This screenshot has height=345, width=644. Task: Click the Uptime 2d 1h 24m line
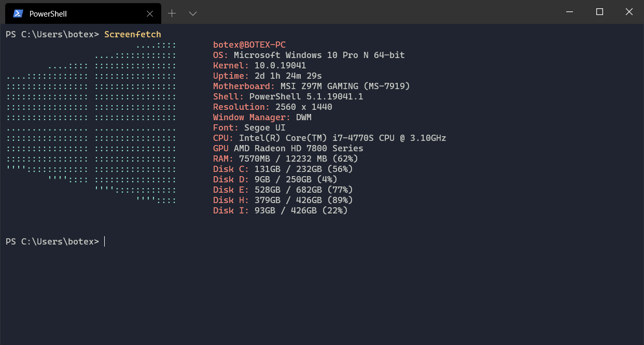[x=268, y=76]
